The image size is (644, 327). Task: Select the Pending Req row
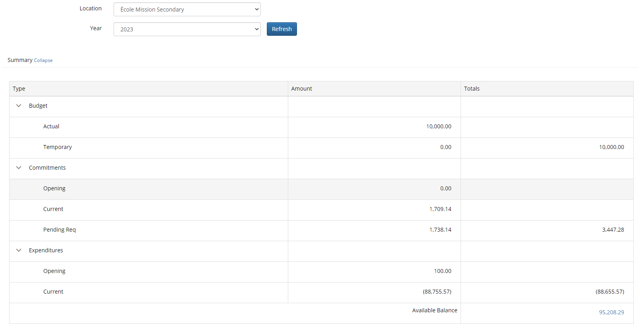tap(60, 230)
